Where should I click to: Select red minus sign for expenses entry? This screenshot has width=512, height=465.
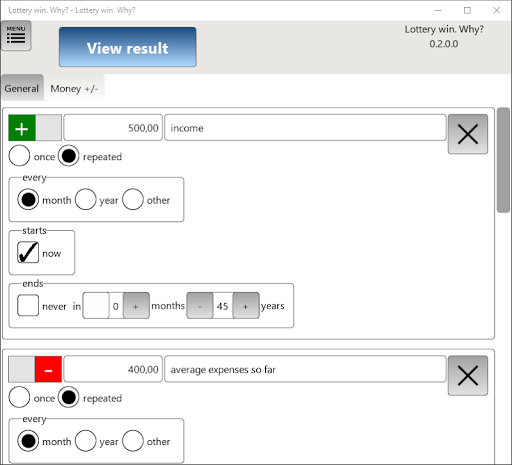coord(48,369)
